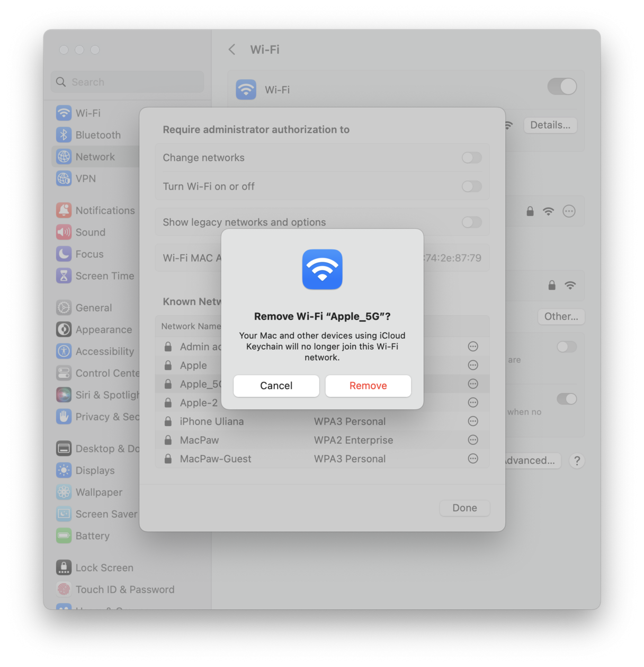The image size is (644, 667).
Task: Toggle Show legacy networks and options
Action: coord(471,222)
